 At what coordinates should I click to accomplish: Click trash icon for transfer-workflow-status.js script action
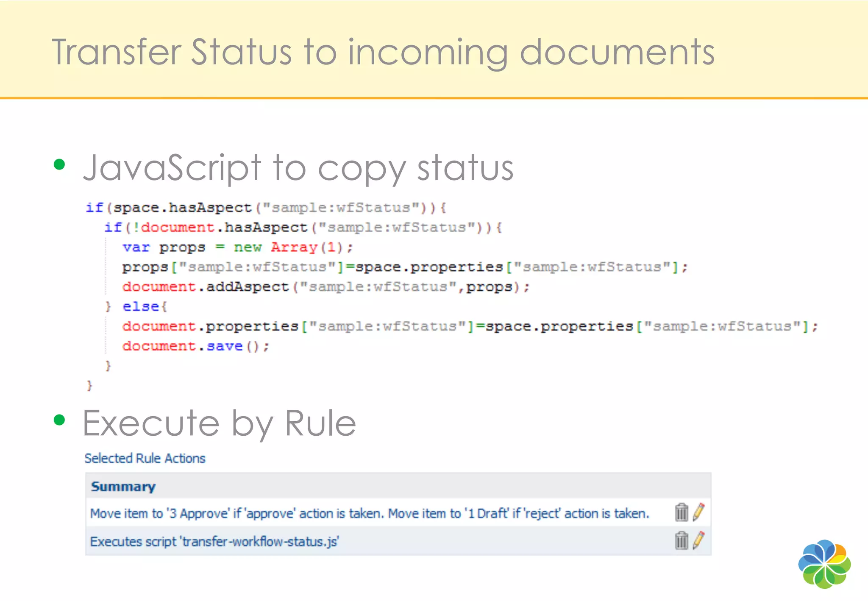point(681,540)
